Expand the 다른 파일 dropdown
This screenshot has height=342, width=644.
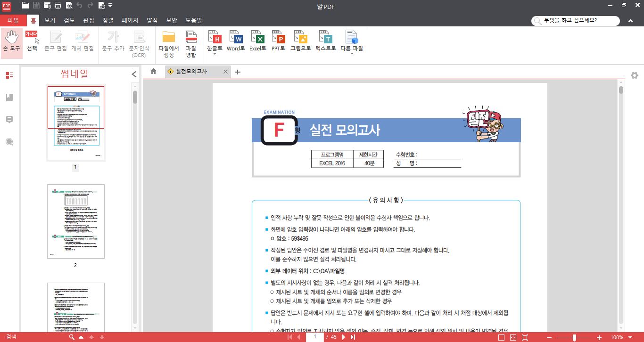[352, 54]
